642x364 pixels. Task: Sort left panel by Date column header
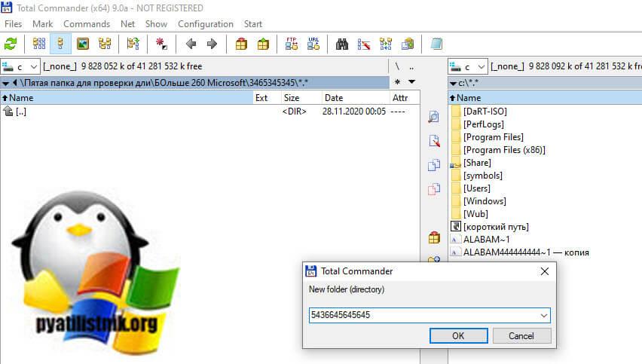pyautogui.click(x=356, y=98)
